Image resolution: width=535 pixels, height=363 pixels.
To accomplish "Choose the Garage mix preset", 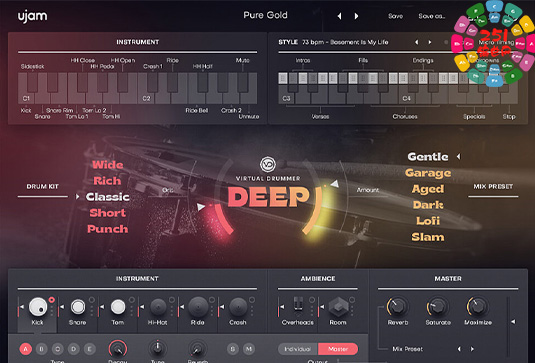I will [x=428, y=173].
